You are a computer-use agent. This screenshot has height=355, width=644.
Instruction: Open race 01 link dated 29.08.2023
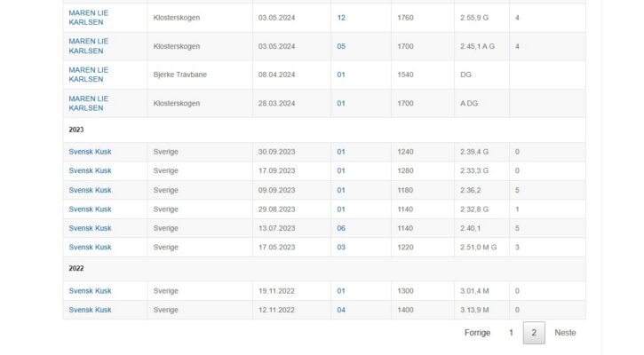pyautogui.click(x=341, y=209)
